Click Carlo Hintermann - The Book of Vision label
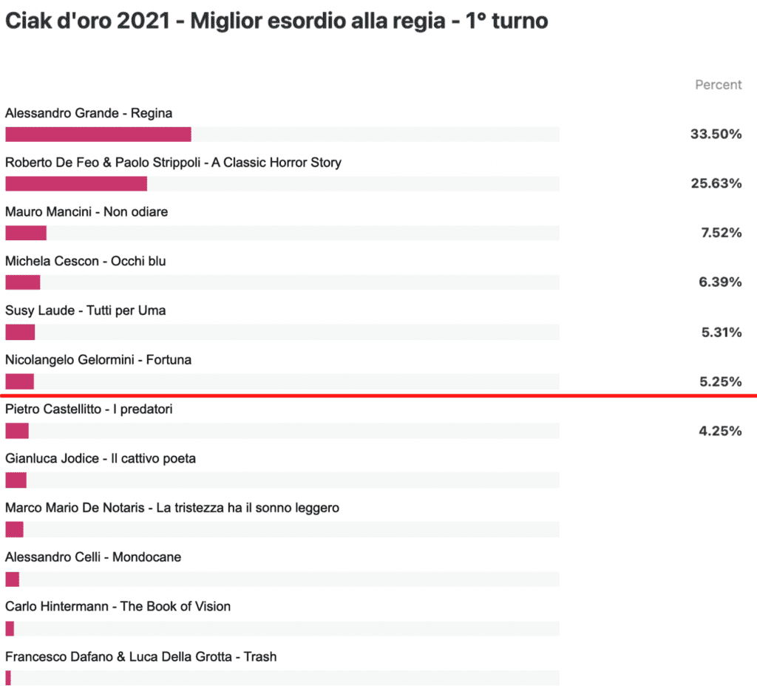The width and height of the screenshot is (757, 700). click(118, 606)
